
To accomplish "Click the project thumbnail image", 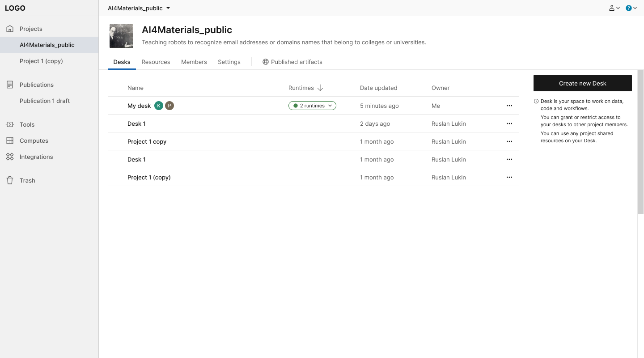I will point(121,36).
